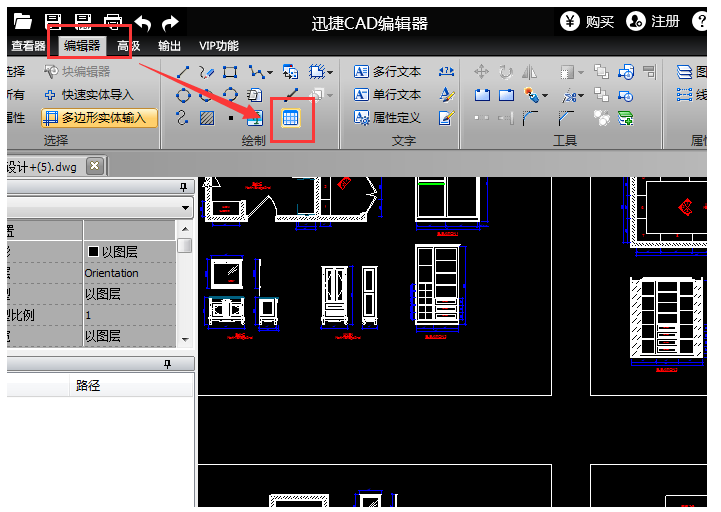
Task: Click the Move tool cross arrows icon
Action: [481, 72]
